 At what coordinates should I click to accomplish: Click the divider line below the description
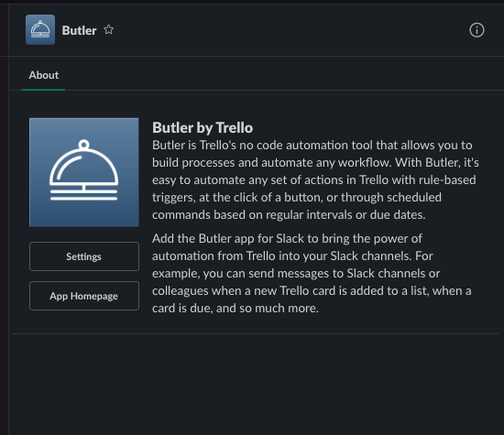pos(256,333)
